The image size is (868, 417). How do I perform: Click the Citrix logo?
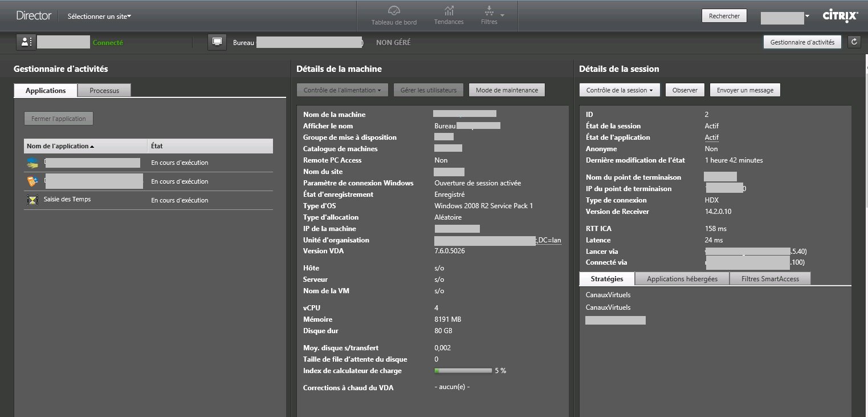click(x=840, y=17)
